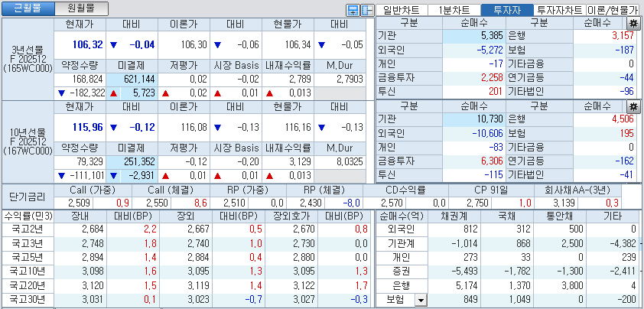This screenshot has height=309, width=644.
Task: Click the vertical split layout icon
Action: [x=366, y=10]
